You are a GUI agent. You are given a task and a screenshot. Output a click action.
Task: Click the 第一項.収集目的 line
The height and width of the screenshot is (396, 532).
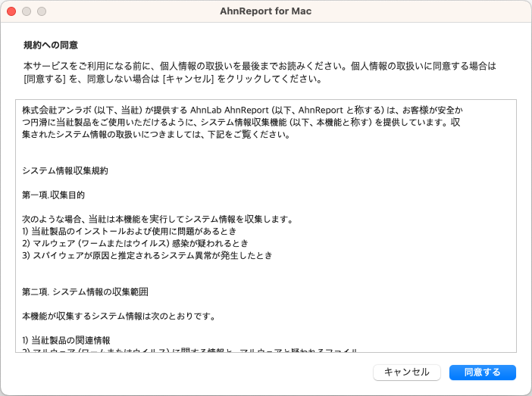coord(53,195)
